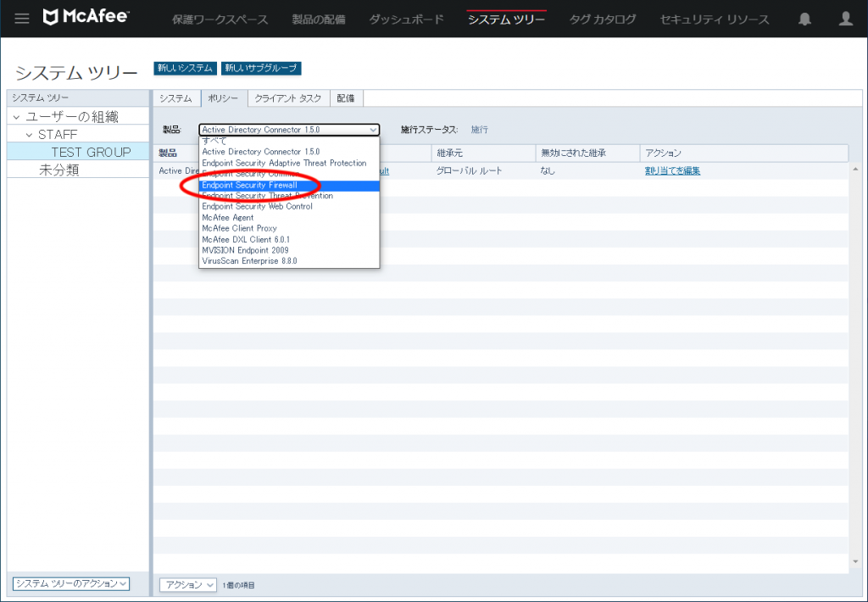The image size is (868, 602).
Task: Choose VirusScan Enterprise 8.8.0 option
Action: 289,261
